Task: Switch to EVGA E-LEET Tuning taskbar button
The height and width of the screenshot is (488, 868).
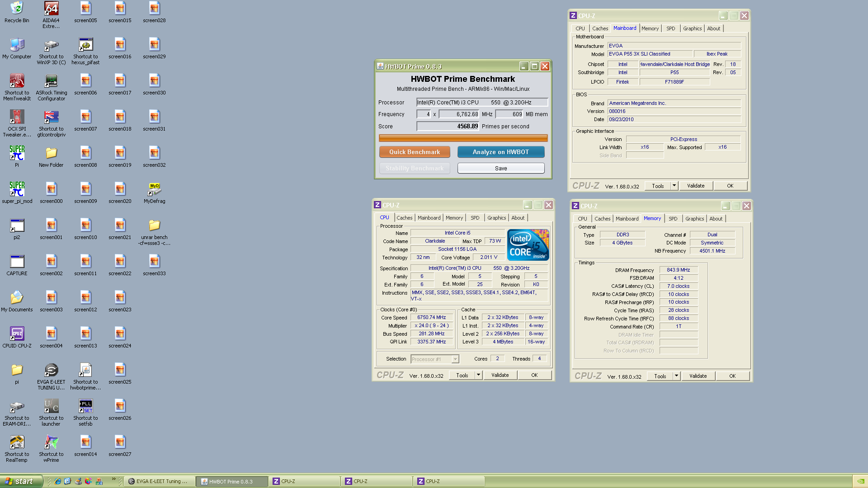Action: 160,482
